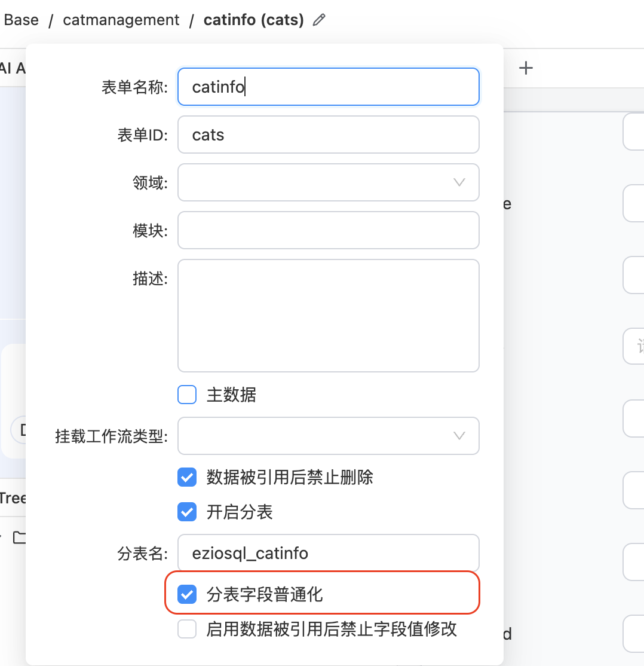
Task: Open the 挂载工作流类型 dropdown
Action: [328, 436]
